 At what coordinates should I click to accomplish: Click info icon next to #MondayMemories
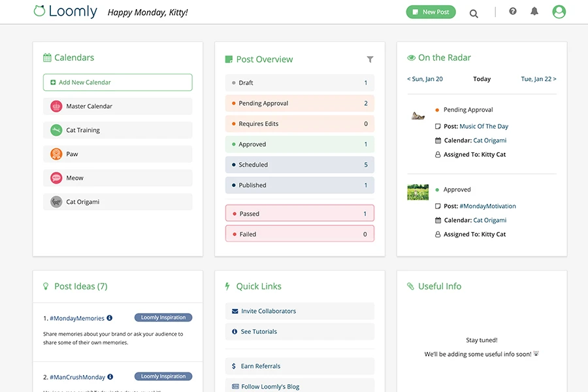point(110,318)
